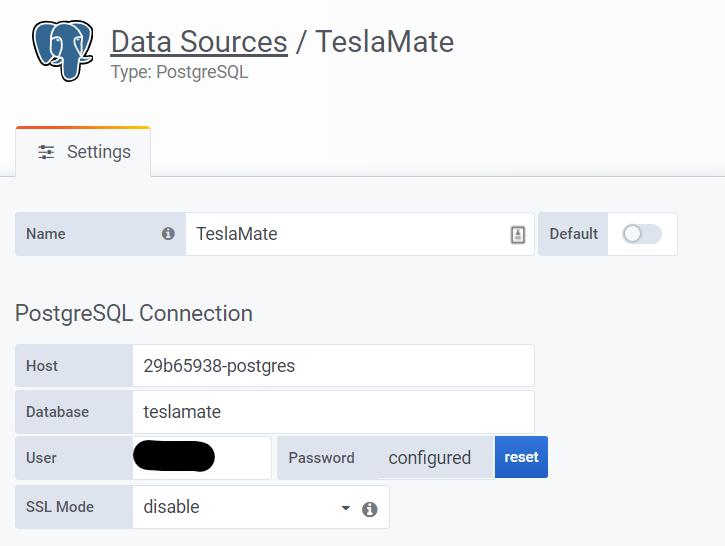Expand SSL Mode options via the arrow
The height and width of the screenshot is (546, 725).
pos(346,508)
